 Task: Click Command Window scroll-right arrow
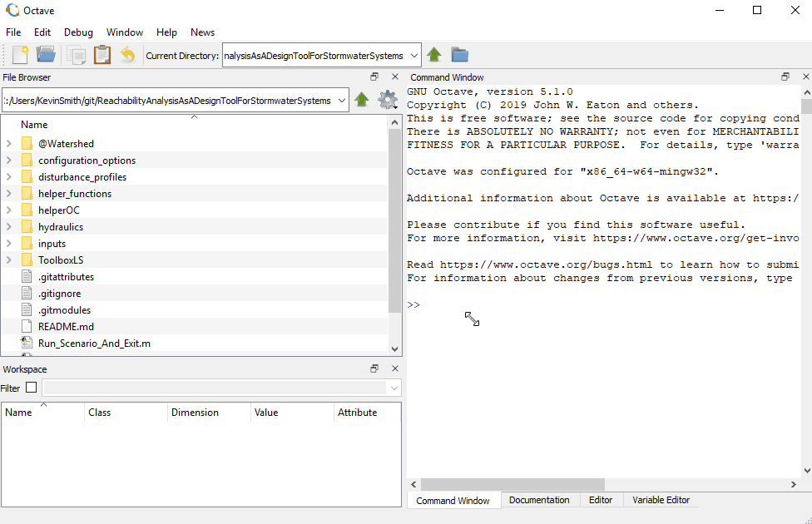coord(794,484)
